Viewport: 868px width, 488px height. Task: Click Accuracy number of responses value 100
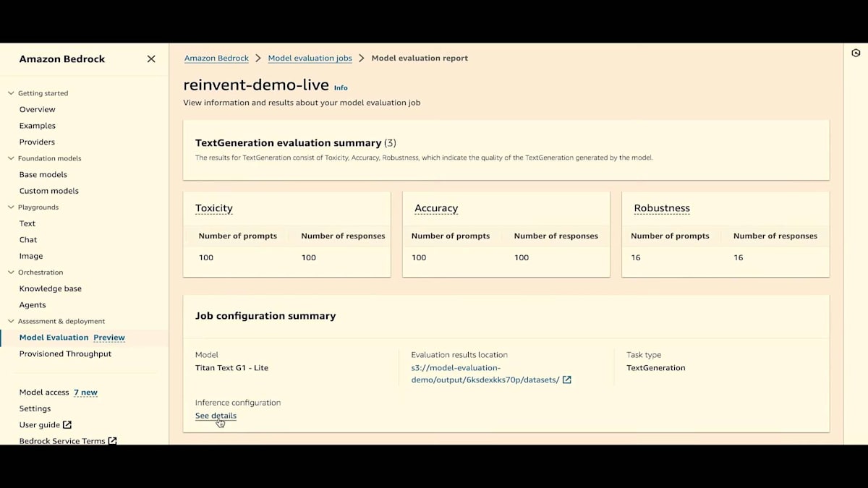[522, 257]
